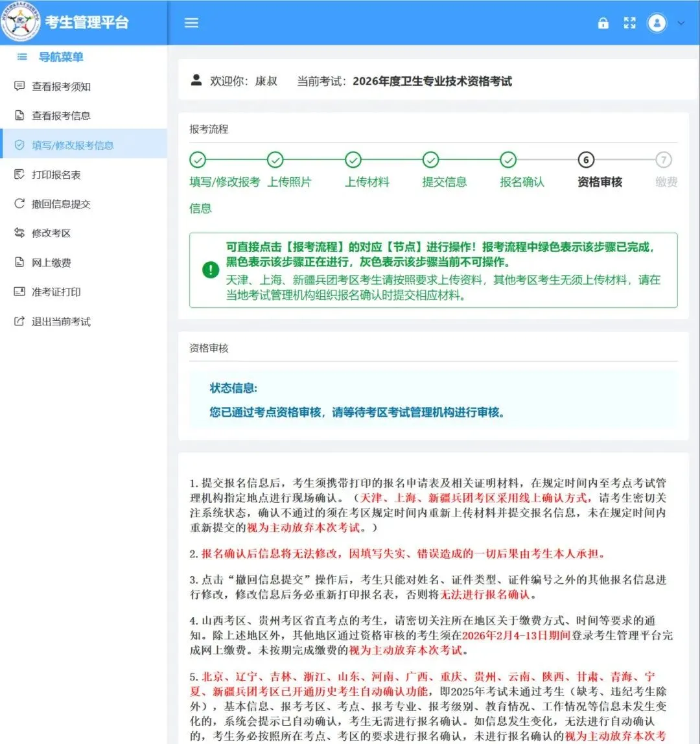This screenshot has height=744, width=700.
Task: Open the 查看报考信息 menu item
Action: 84,116
